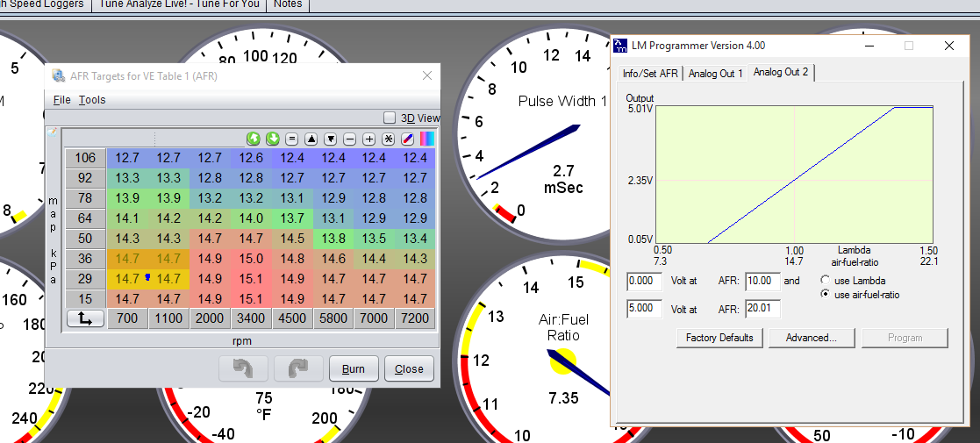980x443 pixels.
Task: Close the LM Programmer window
Action: coord(948,46)
